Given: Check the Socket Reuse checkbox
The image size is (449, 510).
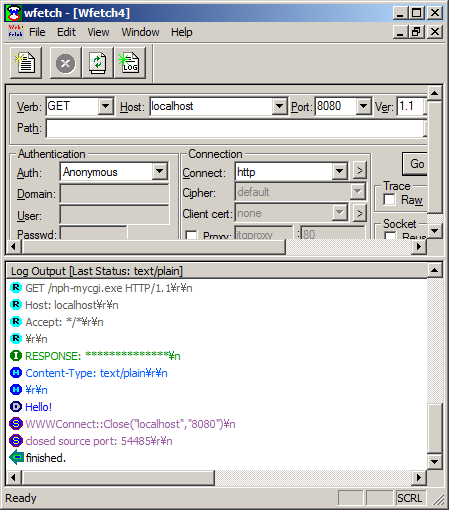Looking at the screenshot, I should click(x=390, y=236).
